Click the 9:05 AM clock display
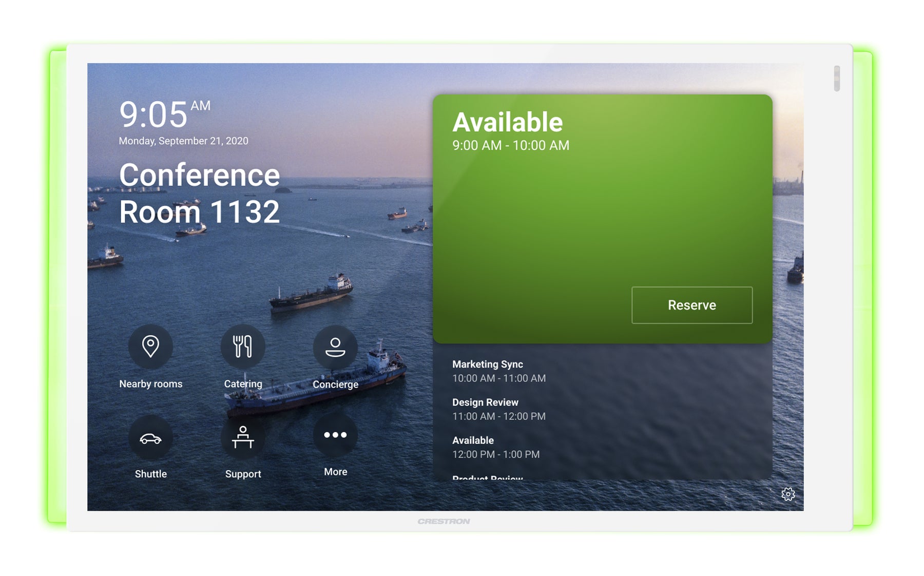The height and width of the screenshot is (576, 924). [x=164, y=113]
